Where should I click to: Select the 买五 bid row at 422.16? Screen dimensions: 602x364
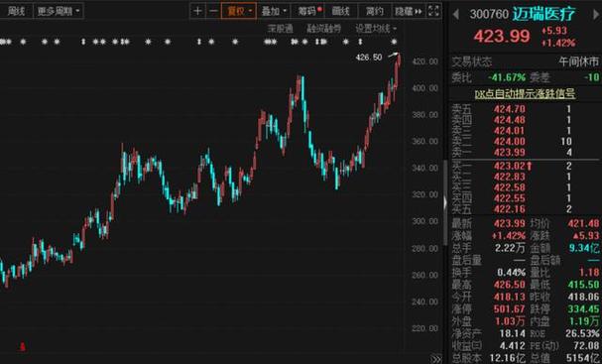point(526,209)
